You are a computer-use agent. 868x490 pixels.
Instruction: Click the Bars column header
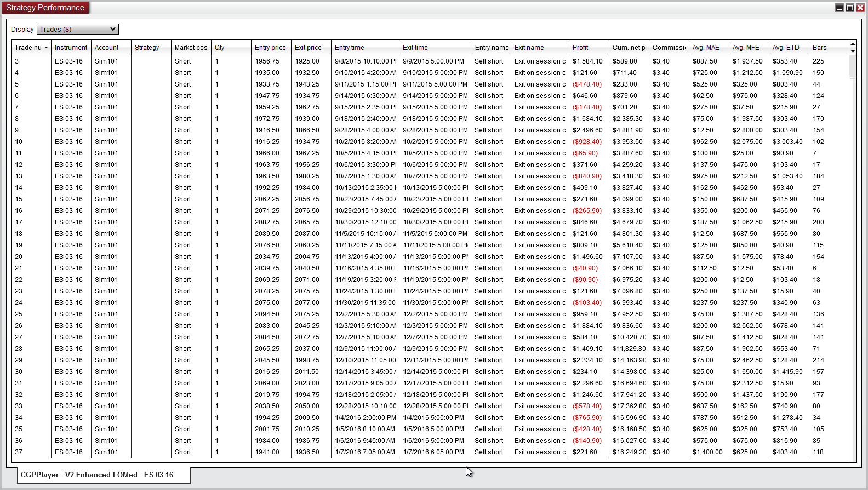point(829,48)
